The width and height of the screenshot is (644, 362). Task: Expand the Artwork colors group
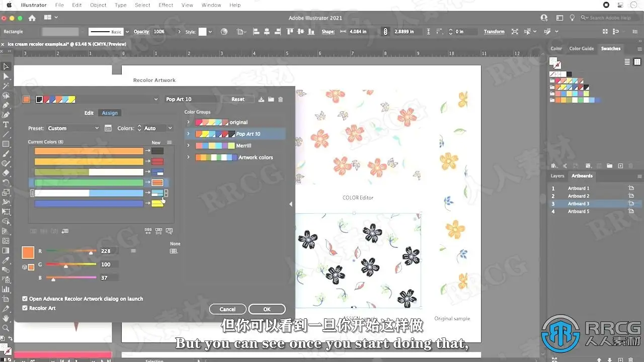(x=189, y=157)
